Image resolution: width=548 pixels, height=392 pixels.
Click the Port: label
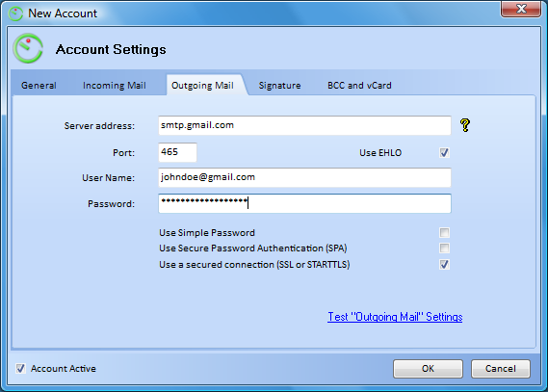tap(123, 153)
